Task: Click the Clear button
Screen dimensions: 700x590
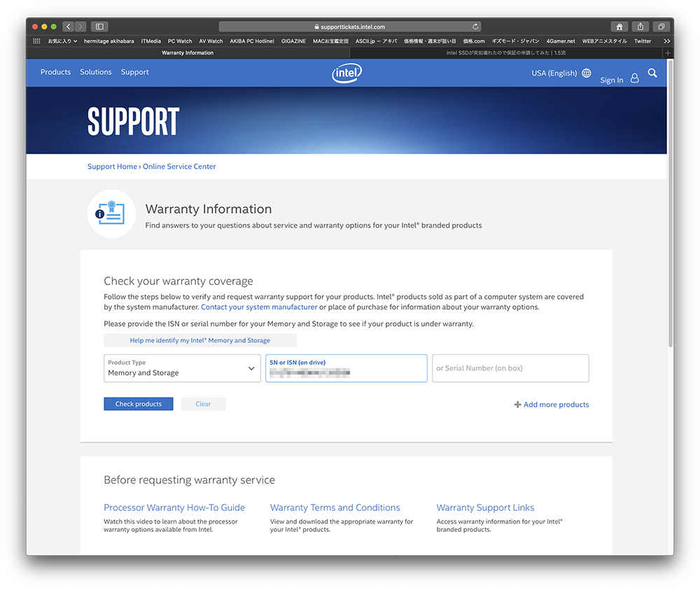Action: coord(203,404)
